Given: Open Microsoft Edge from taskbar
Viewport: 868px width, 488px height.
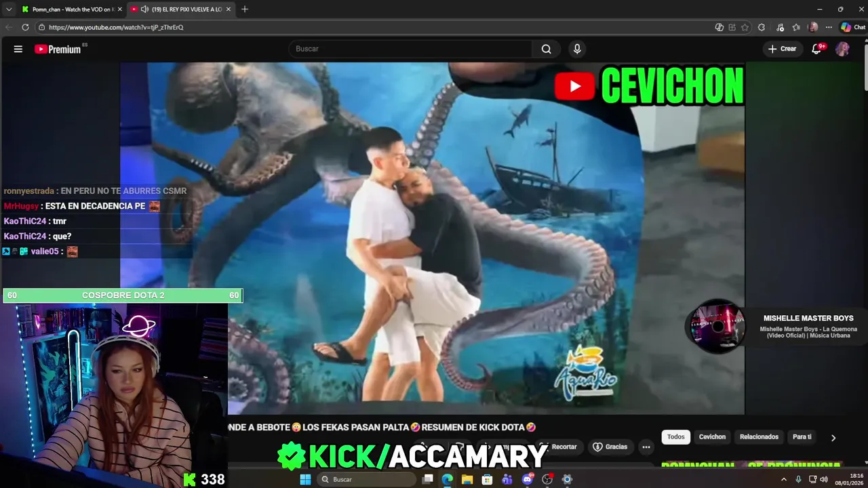Looking at the screenshot, I should click(x=448, y=479).
